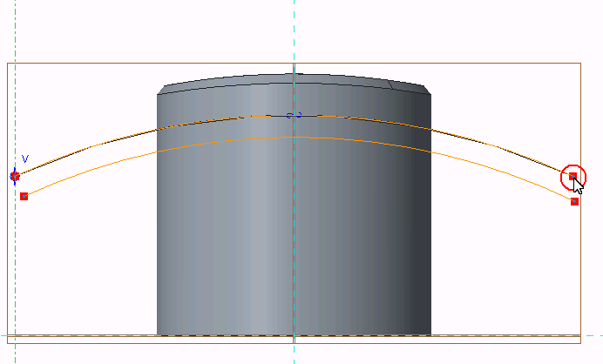Select the lower arc's left red endpoint
Image resolution: width=603 pixels, height=364 pixels.
(24, 197)
